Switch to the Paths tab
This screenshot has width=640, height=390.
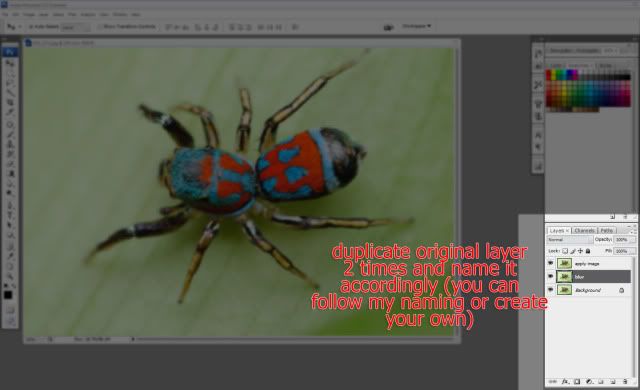[x=607, y=230]
